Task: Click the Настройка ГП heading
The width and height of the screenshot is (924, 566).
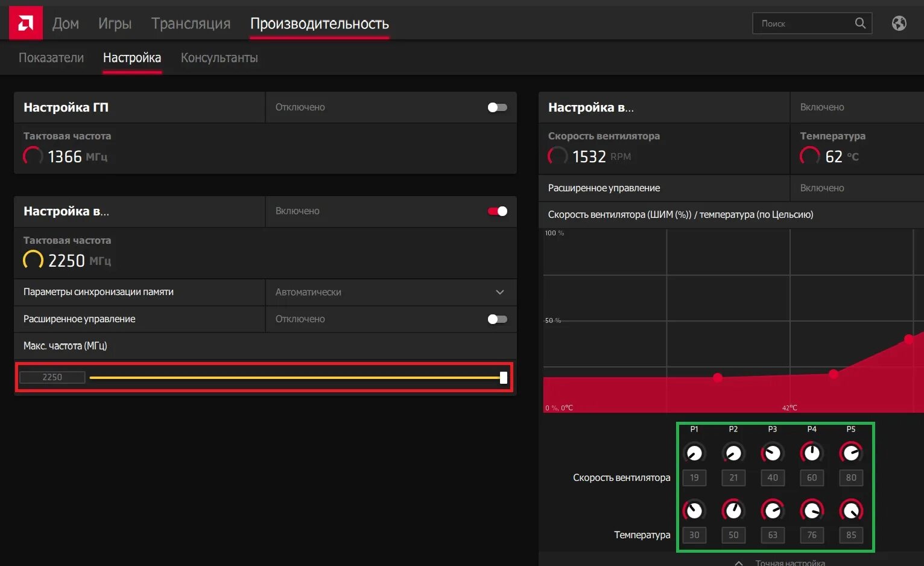Action: point(66,107)
